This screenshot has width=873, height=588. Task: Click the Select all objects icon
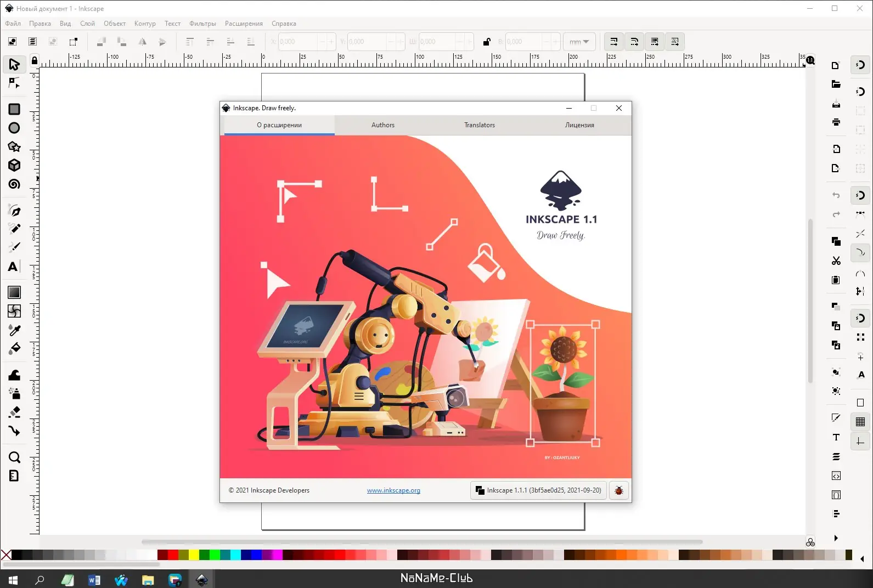tap(12, 42)
